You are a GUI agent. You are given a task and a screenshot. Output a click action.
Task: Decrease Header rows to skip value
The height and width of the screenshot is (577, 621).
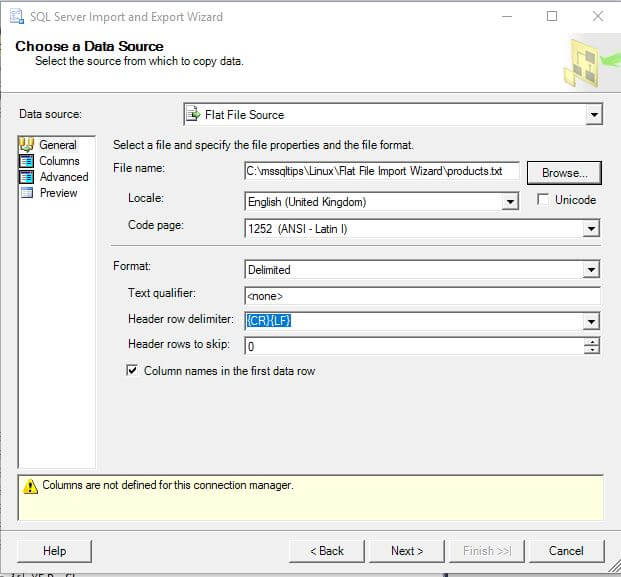pyautogui.click(x=592, y=350)
